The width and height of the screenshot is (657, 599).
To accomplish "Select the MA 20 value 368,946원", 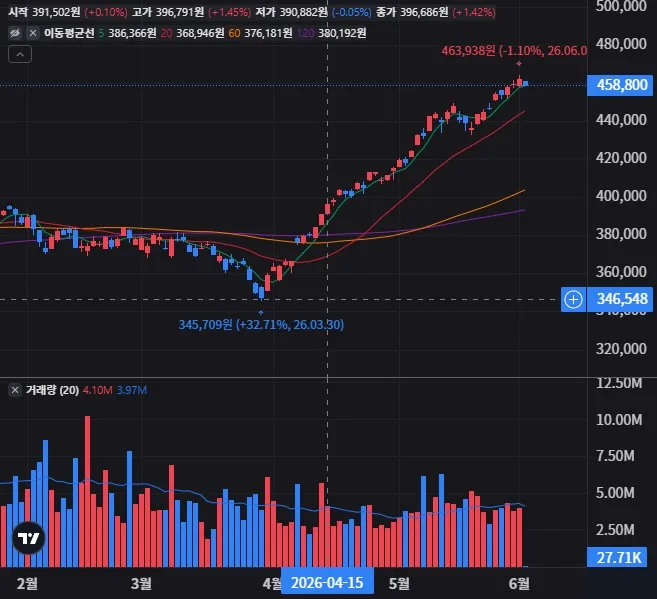I will click(200, 33).
